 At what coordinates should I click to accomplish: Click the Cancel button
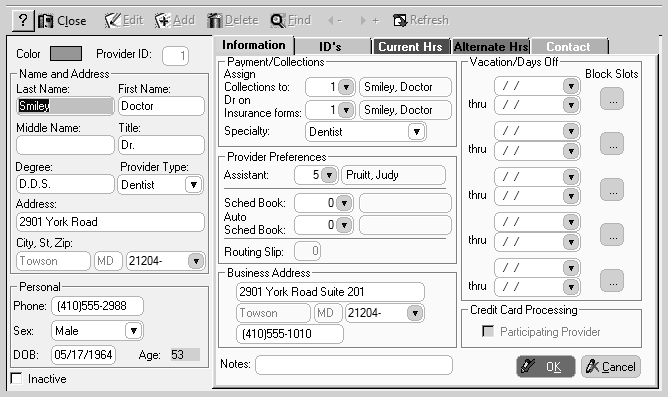tap(611, 367)
